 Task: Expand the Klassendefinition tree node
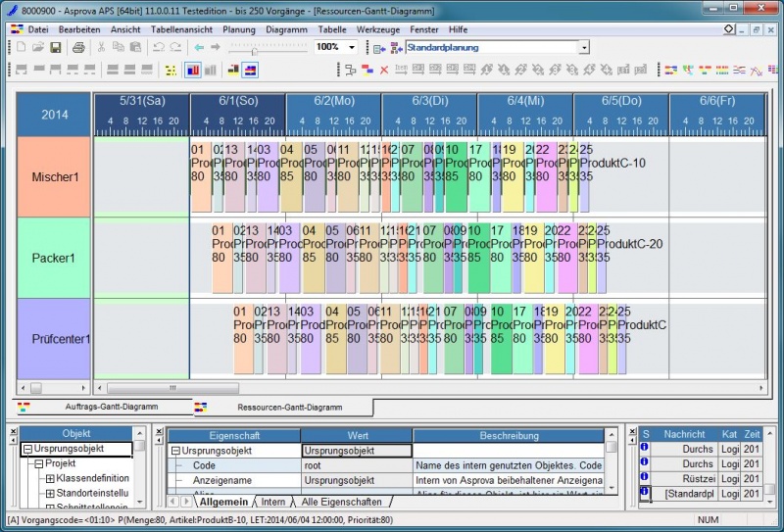50,478
